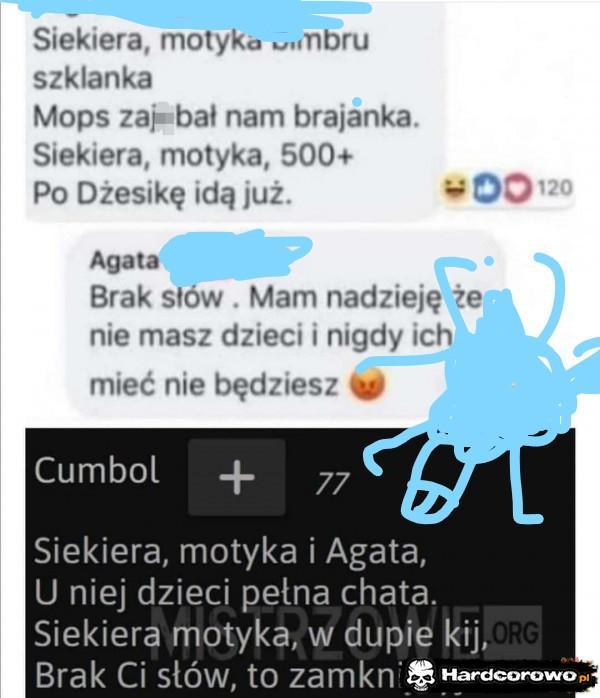The width and height of the screenshot is (600, 698).
Task: Click the angry face emoji in Agata's reply
Action: pyautogui.click(x=368, y=384)
